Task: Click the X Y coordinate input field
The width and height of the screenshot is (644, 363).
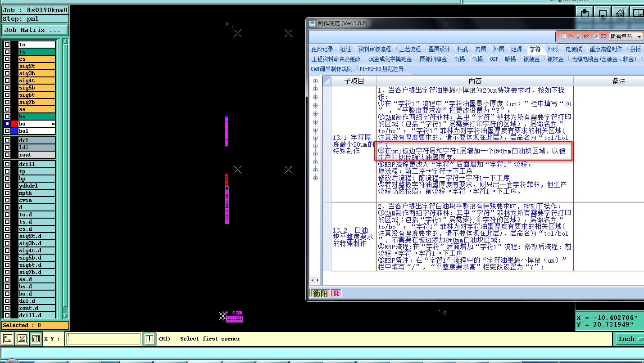Action: (104, 339)
